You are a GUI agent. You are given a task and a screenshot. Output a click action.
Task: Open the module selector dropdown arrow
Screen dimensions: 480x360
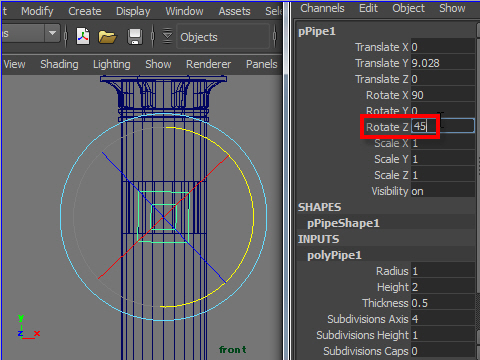(x=52, y=33)
